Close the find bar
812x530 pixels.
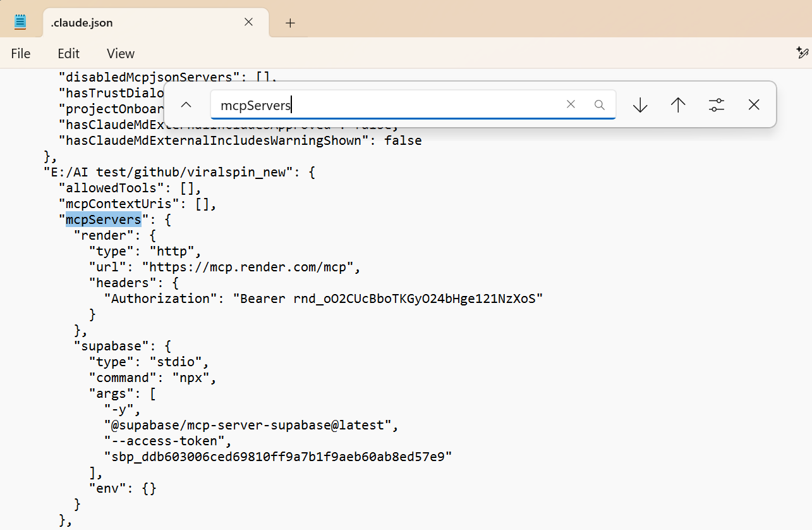[x=754, y=105]
